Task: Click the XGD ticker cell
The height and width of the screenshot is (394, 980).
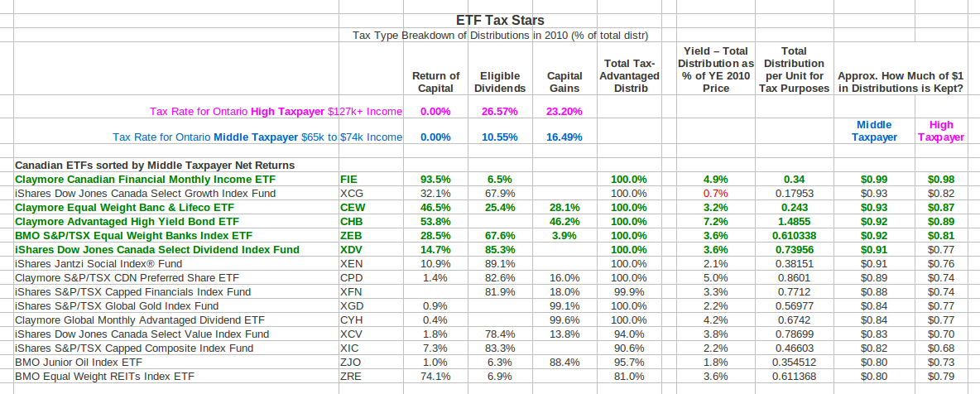Action: (351, 305)
